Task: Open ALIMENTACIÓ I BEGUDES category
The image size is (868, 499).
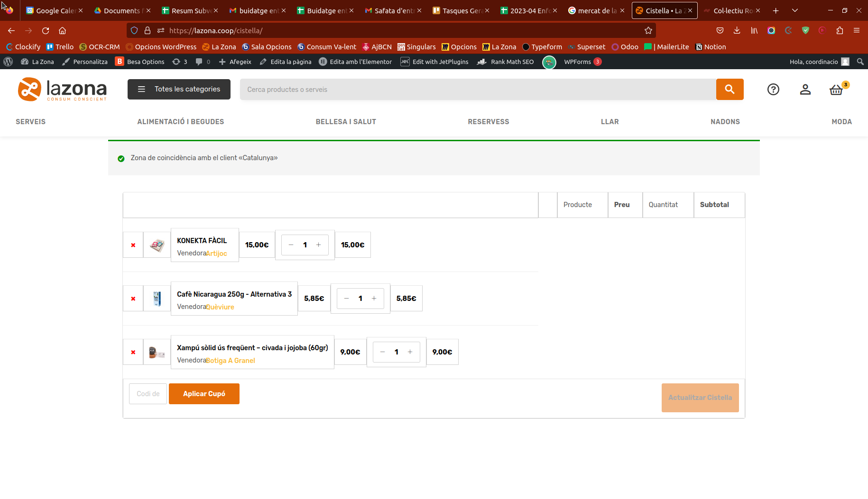Action: pos(180,122)
